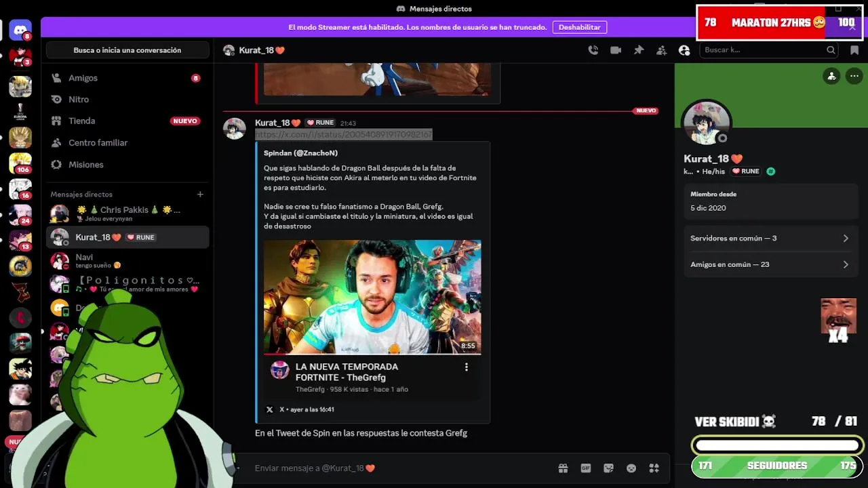Start a video call with Kurat_18
This screenshot has width=868, height=488.
point(616,50)
